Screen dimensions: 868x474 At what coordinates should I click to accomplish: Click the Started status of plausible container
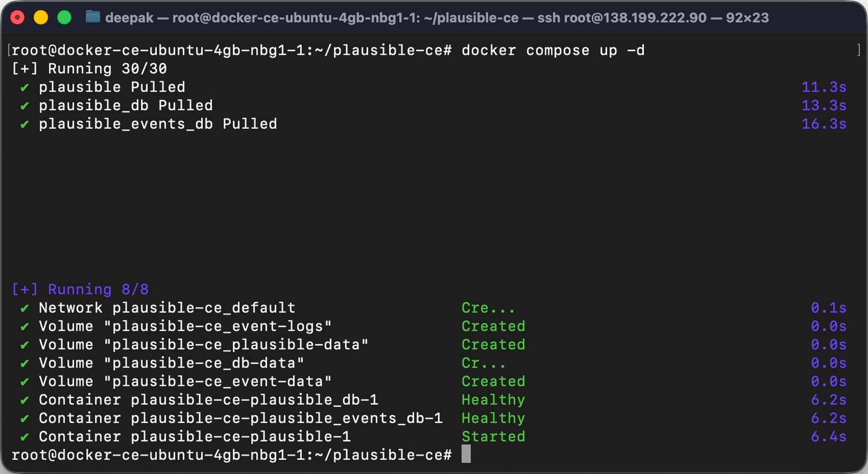pos(493,437)
